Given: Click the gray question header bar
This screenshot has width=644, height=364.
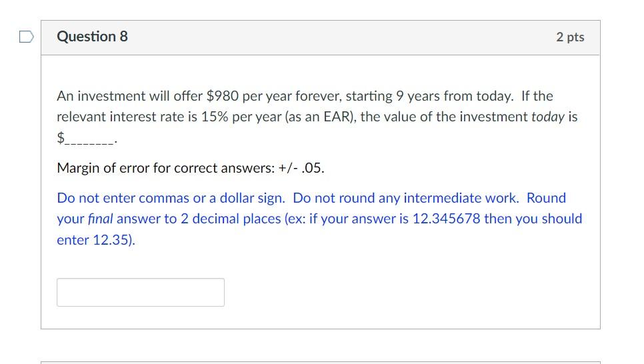Looking at the screenshot, I should click(321, 37).
